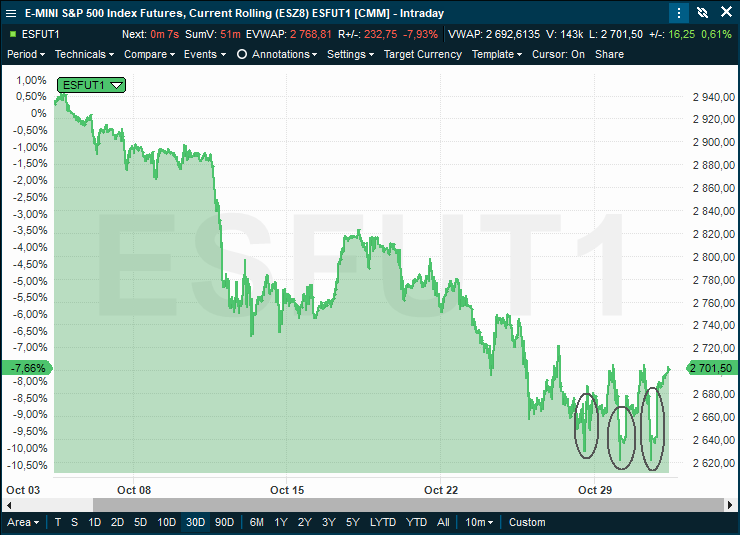Click the L: 2 701,50 last price
The image size is (740, 535).
point(616,34)
